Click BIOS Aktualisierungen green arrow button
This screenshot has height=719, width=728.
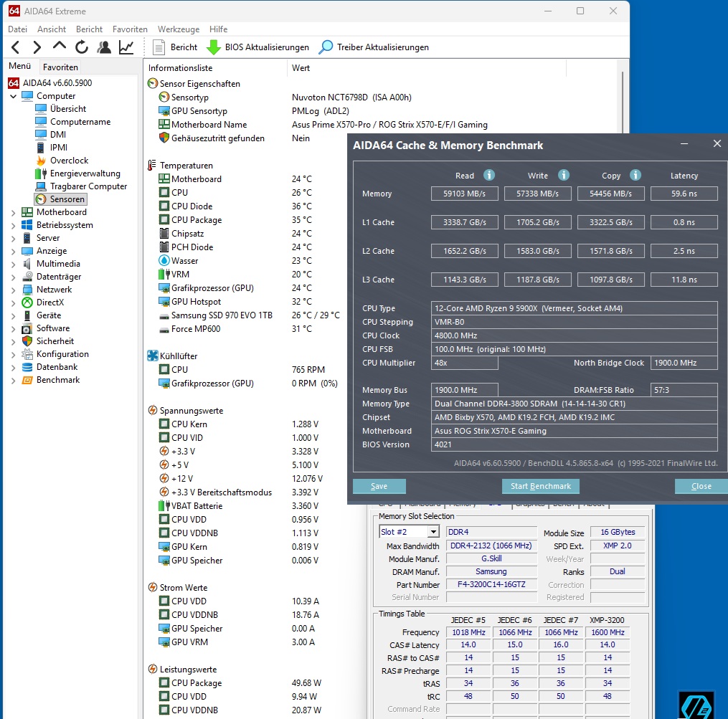pos(257,47)
